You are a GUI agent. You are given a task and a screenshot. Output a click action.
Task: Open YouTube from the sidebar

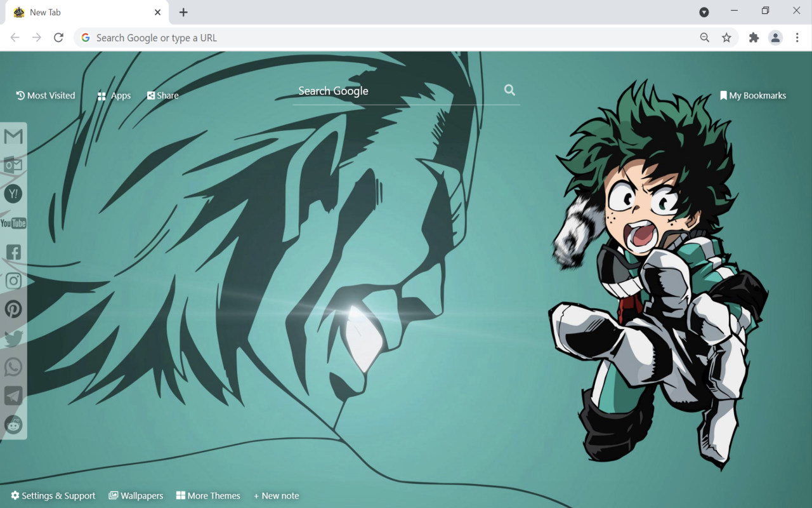(13, 223)
